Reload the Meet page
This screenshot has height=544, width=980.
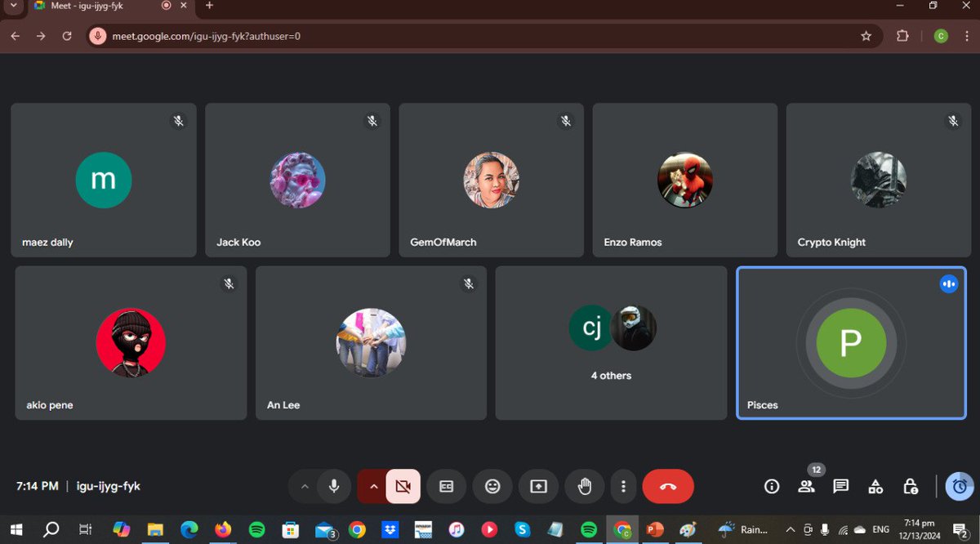point(67,36)
